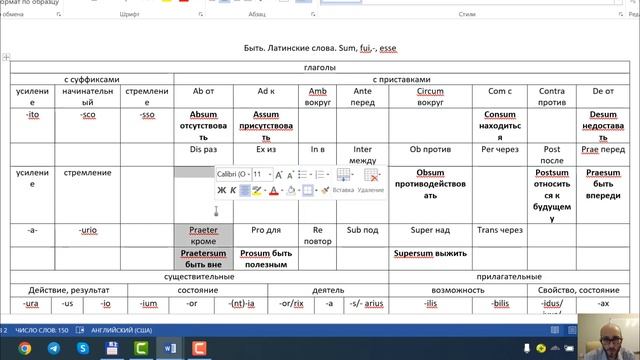Click the word count ЧИСЛО СЛОВ: 150
Viewport: 640px width, 360px height.
coord(42,330)
